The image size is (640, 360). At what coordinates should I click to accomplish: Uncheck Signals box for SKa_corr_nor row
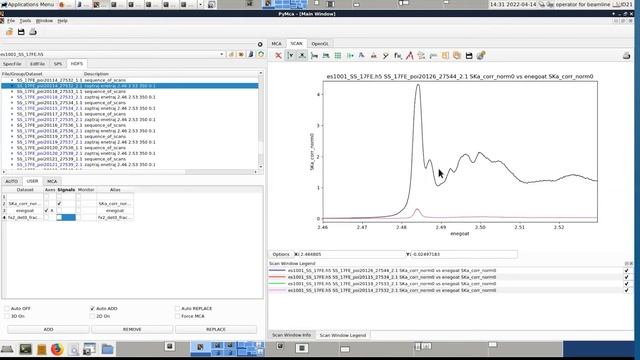pyautogui.click(x=59, y=203)
